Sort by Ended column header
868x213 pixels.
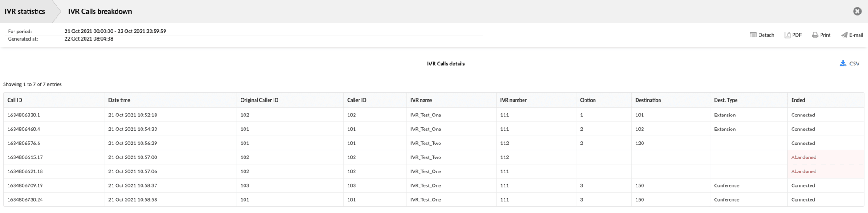(798, 100)
